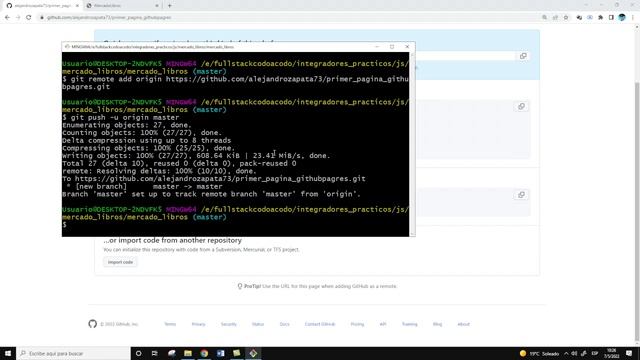The height and width of the screenshot is (360, 640).
Task: Open the About footer link
Action: [x=464, y=324]
